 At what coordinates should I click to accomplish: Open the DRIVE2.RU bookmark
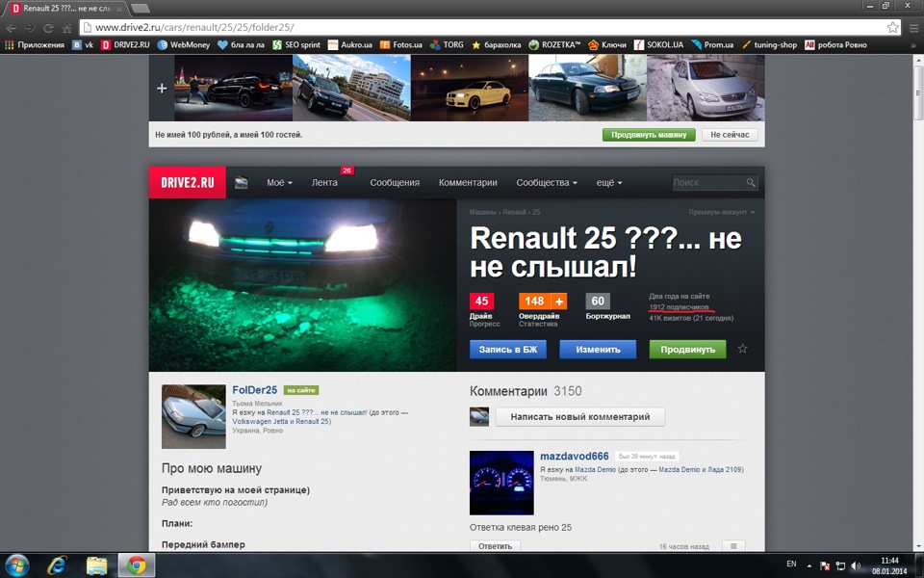(125, 45)
